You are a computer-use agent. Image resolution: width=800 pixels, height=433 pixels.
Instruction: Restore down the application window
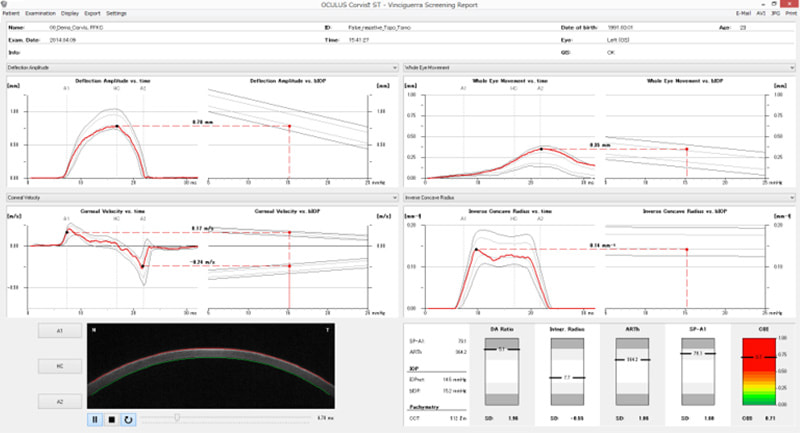(774, 4)
